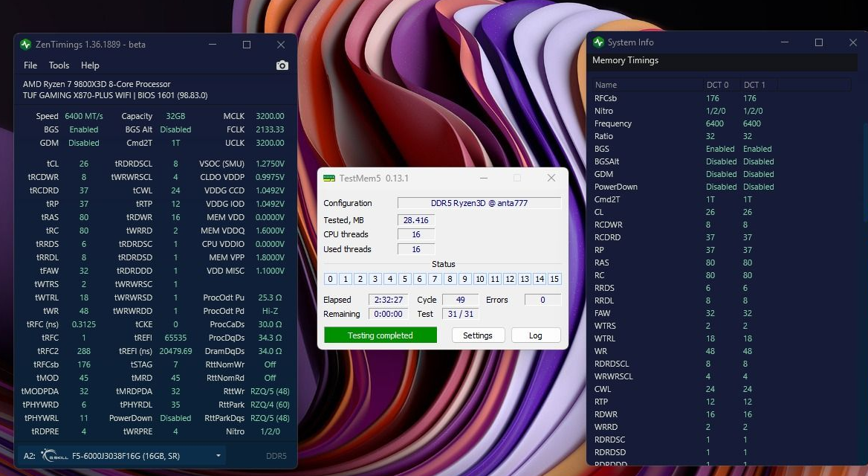Image resolution: width=868 pixels, height=476 pixels.
Task: Click the FCLK 2133.33 value
Action: pos(271,129)
